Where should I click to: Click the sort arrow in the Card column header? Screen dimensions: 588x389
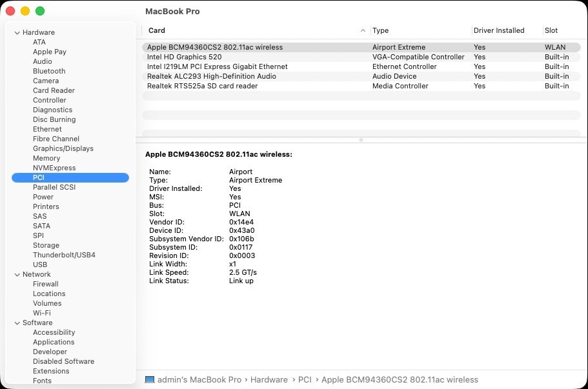(x=363, y=30)
